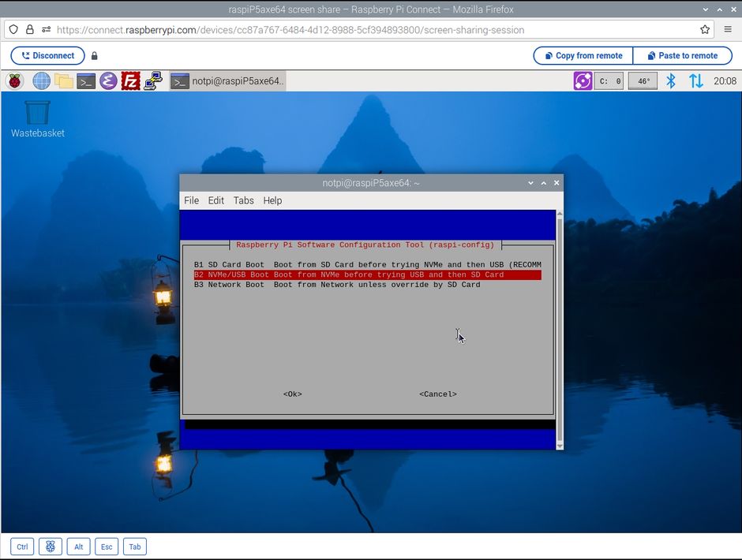Open the terminal Edit menu
This screenshot has height=560, width=742.
click(x=215, y=200)
